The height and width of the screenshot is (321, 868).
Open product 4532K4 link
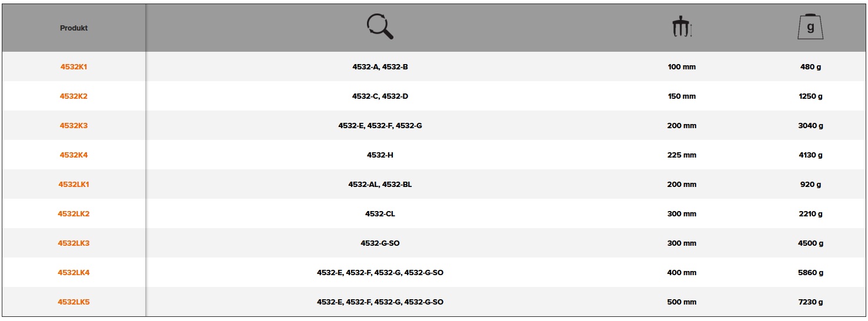pos(74,155)
